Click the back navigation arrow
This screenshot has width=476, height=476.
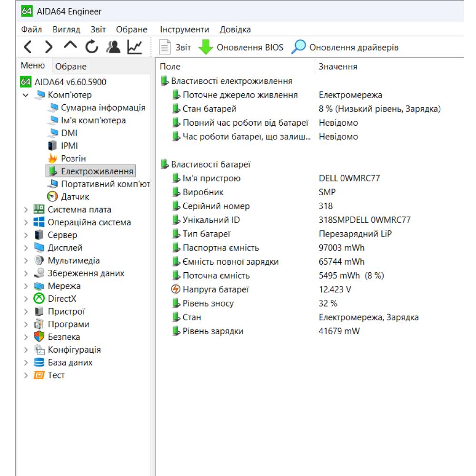[28, 47]
